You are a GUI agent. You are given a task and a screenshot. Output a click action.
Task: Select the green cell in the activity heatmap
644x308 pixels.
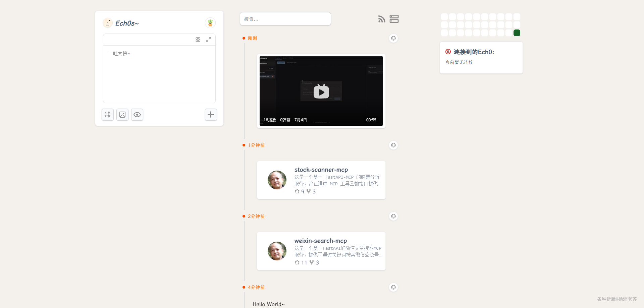pyautogui.click(x=517, y=33)
